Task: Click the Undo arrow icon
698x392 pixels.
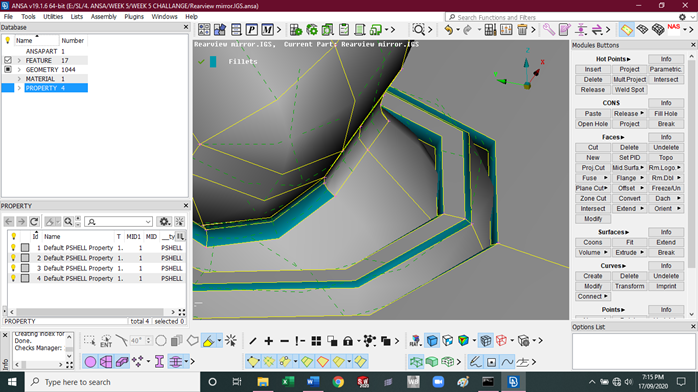Action: click(449, 30)
